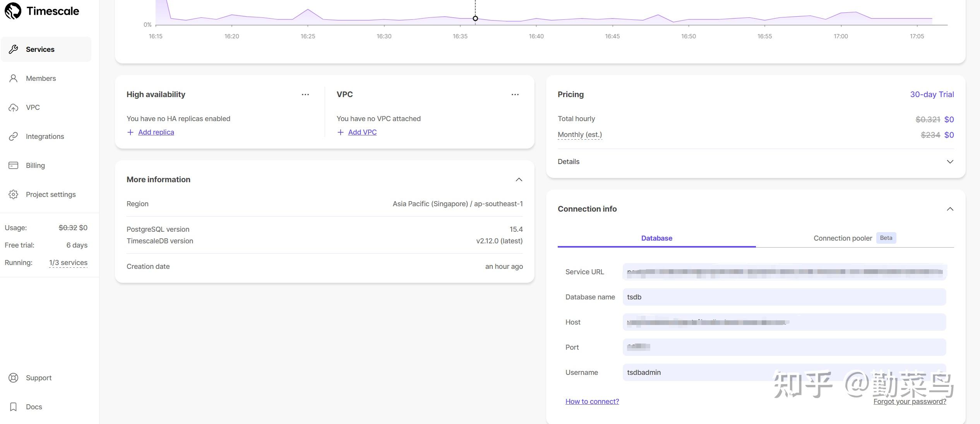Click the Database name field tsdb
Screen dimensions: 980x424
[x=784, y=297]
